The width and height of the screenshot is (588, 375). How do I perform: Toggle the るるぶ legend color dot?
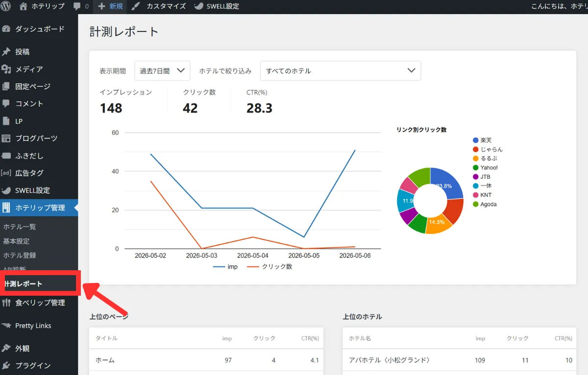pyautogui.click(x=475, y=159)
